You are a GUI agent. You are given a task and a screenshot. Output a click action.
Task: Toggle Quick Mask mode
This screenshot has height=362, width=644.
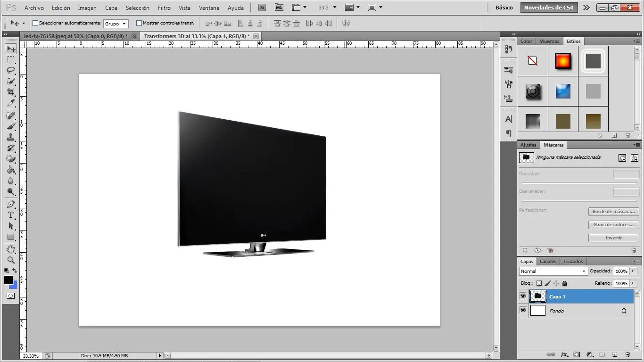coord(11,296)
